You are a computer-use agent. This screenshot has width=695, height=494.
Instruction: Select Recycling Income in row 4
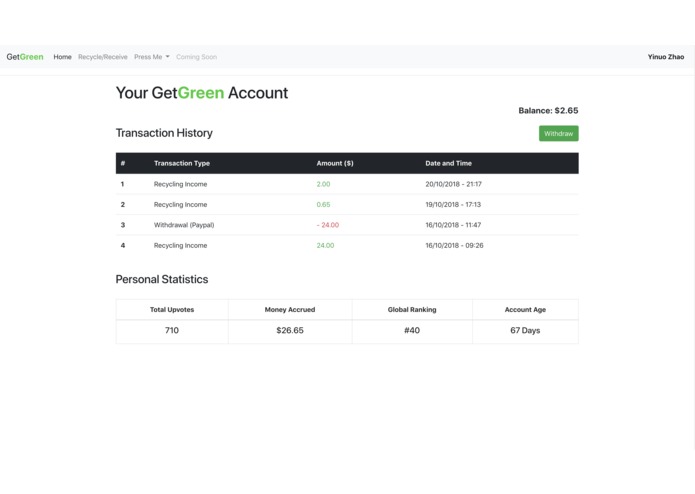pyautogui.click(x=180, y=245)
